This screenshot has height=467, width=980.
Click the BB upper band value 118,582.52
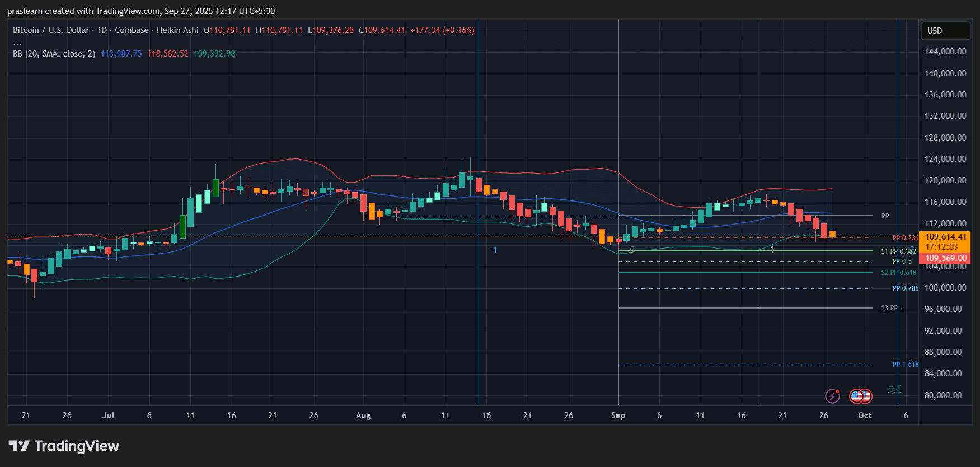pyautogui.click(x=167, y=54)
